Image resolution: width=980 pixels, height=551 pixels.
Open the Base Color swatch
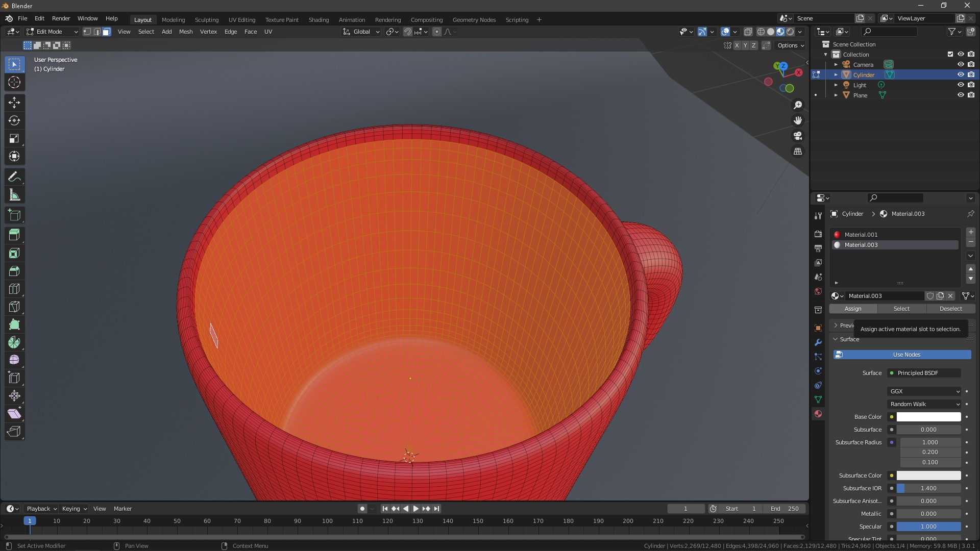point(928,417)
